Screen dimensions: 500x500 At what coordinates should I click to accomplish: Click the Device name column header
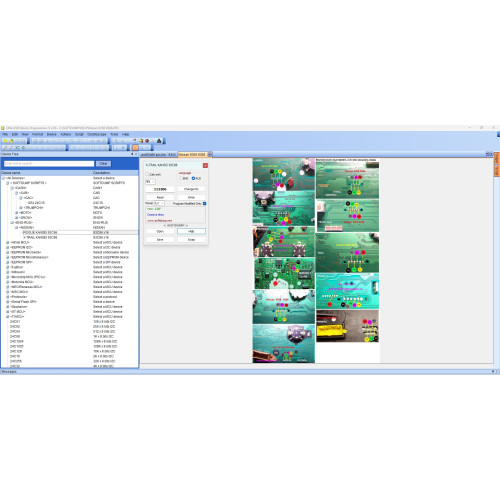pos(46,173)
